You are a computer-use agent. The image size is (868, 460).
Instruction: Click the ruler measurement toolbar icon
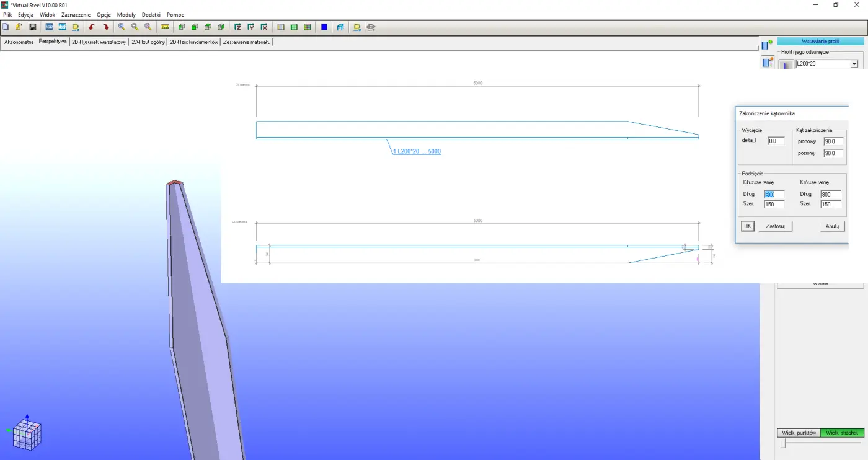pyautogui.click(x=165, y=27)
